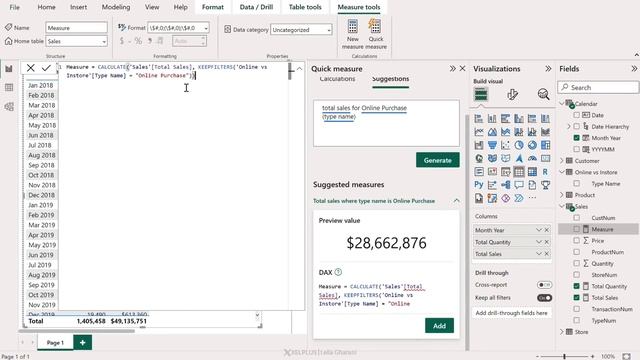This screenshot has height=360, width=640.
Task: Select the Build visual fields icon
Action: point(481,94)
